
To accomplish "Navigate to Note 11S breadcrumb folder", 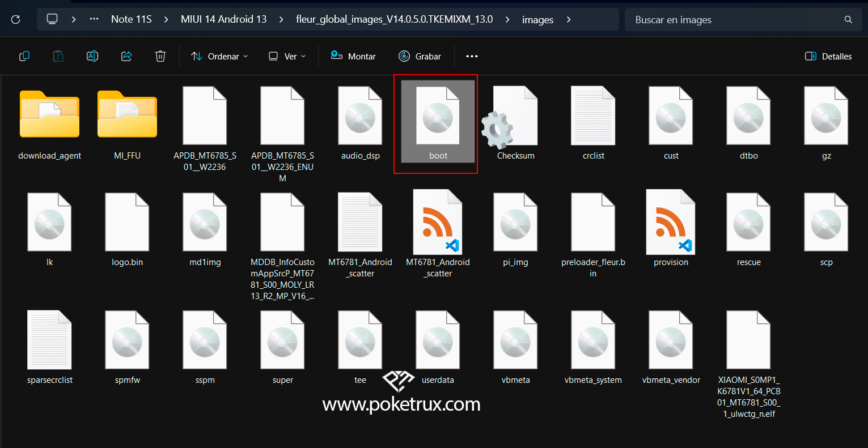I will 132,19.
